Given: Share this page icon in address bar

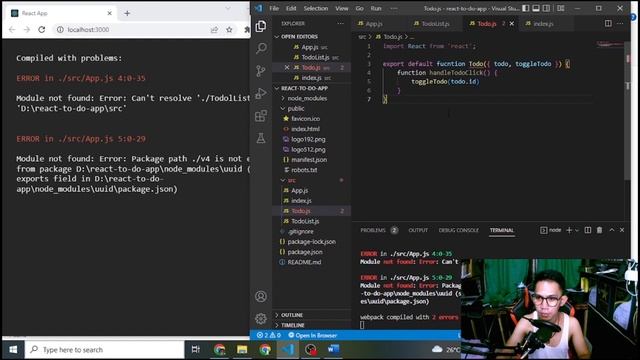Looking at the screenshot, I should pos(214,29).
